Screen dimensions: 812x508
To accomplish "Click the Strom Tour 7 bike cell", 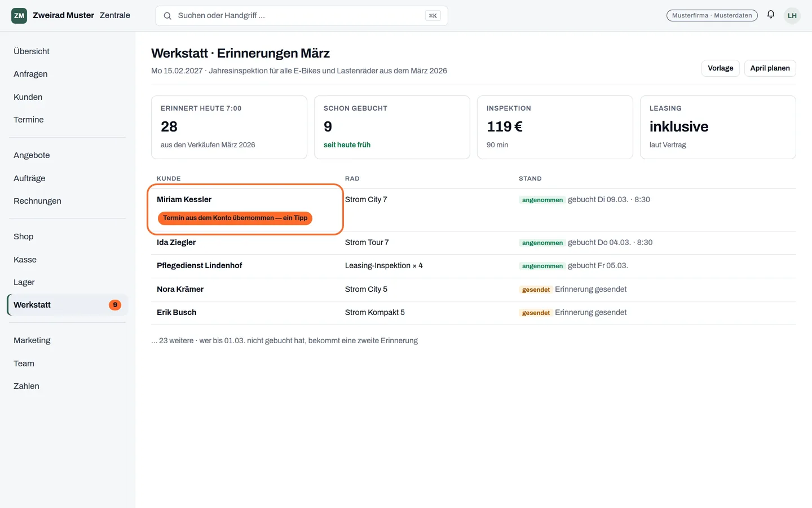I will (367, 242).
